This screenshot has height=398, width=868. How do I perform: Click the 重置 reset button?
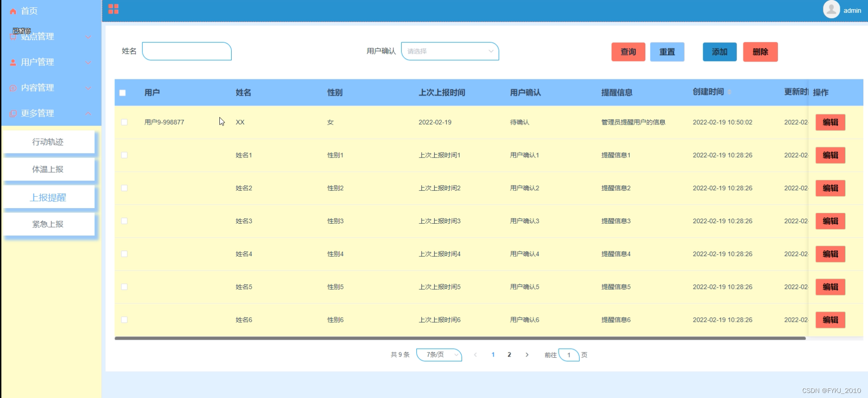pyautogui.click(x=667, y=52)
